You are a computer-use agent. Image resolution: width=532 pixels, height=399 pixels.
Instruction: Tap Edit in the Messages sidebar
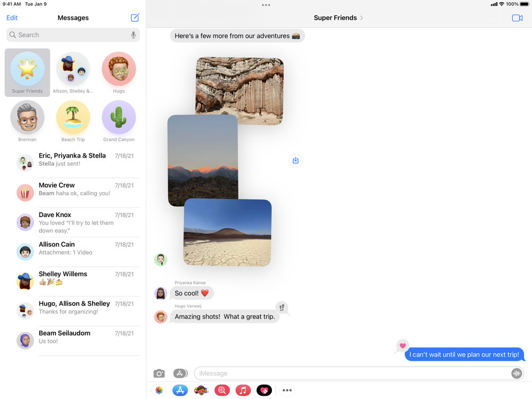pos(12,18)
